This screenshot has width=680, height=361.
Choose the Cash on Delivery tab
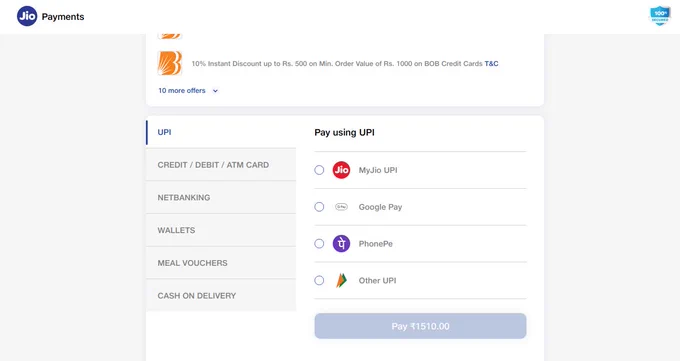221,295
